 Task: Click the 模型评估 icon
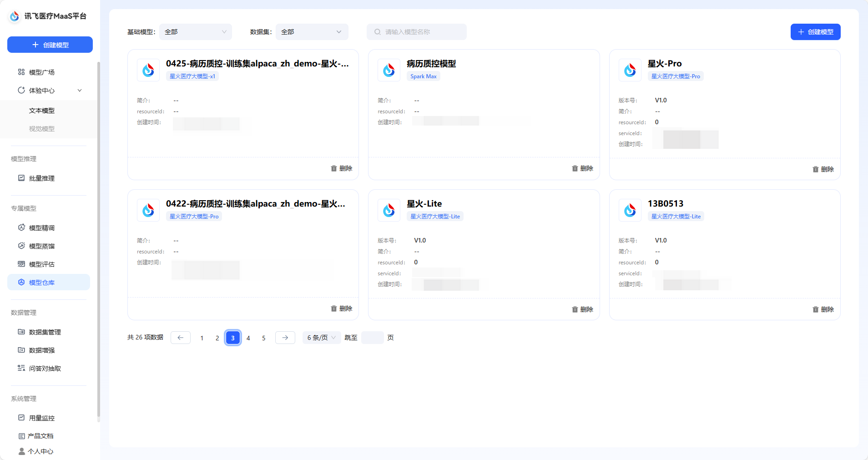(x=21, y=264)
